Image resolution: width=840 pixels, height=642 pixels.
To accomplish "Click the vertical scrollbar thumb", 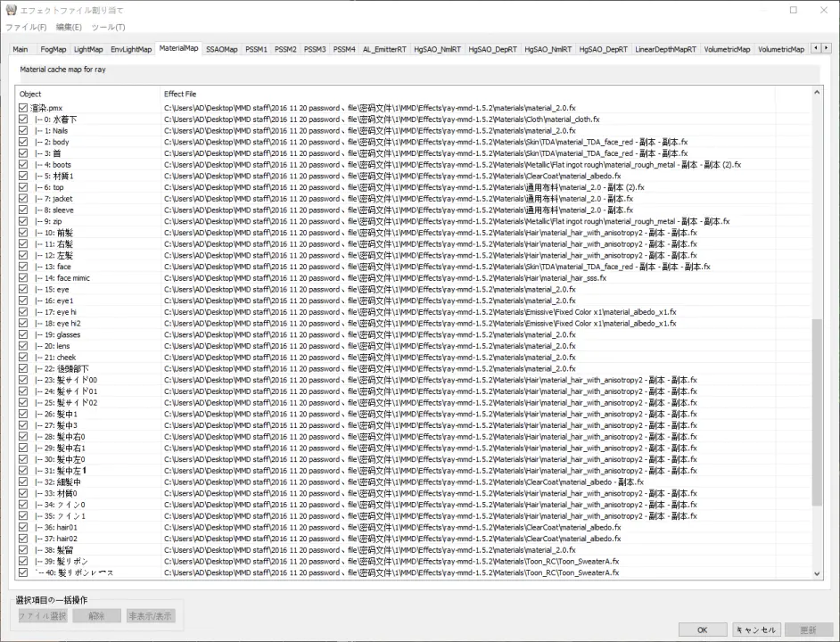I will [817, 413].
